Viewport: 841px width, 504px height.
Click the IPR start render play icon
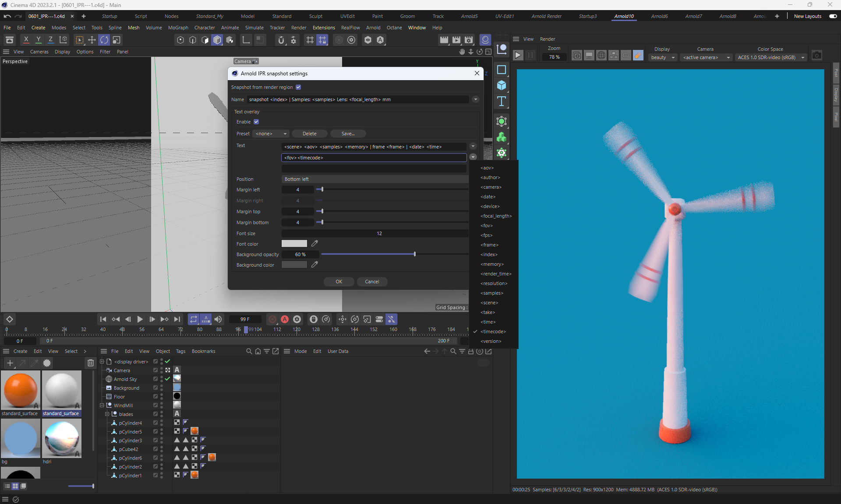click(x=518, y=55)
